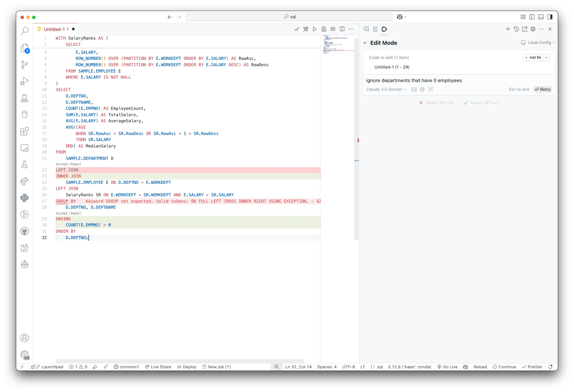This screenshot has width=574, height=392.
Task: Accept the HAVING clause inline change
Action: click(x=61, y=213)
